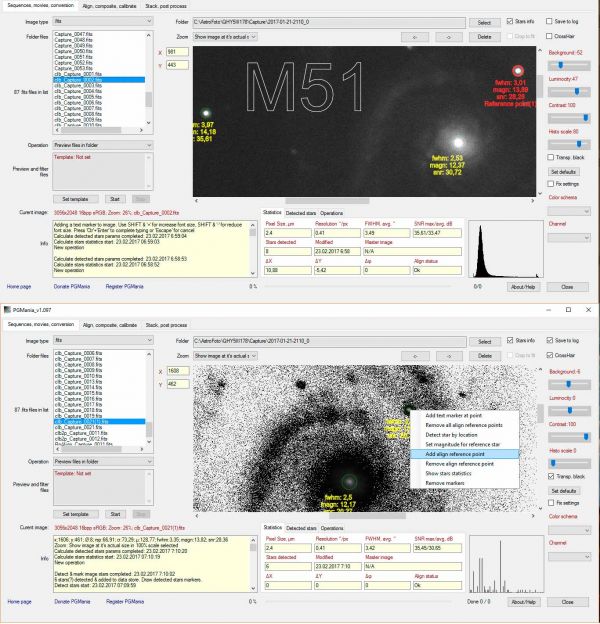Switch to 'Stack, post process' tab, lower window
600x624 pixels.
(166, 325)
